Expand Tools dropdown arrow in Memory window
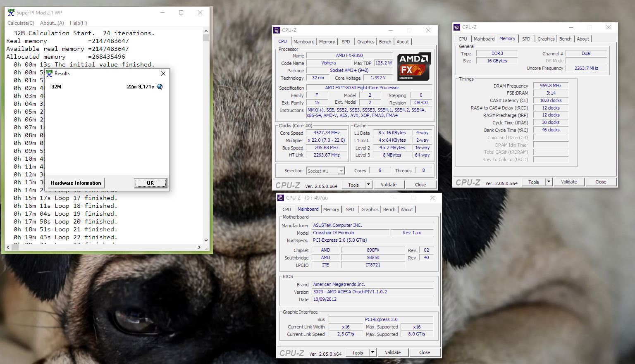635x364 pixels. tap(549, 182)
